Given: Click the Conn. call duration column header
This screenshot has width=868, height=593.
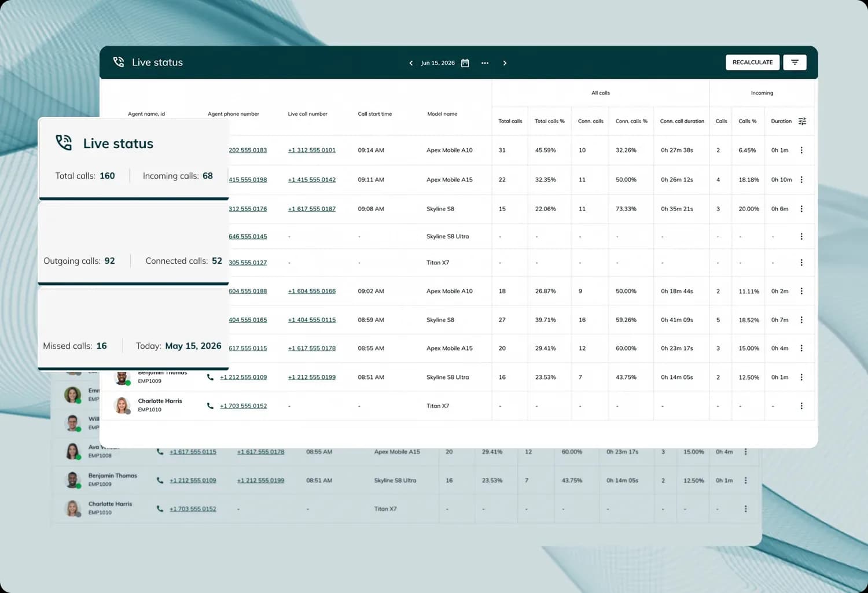Looking at the screenshot, I should tap(682, 121).
